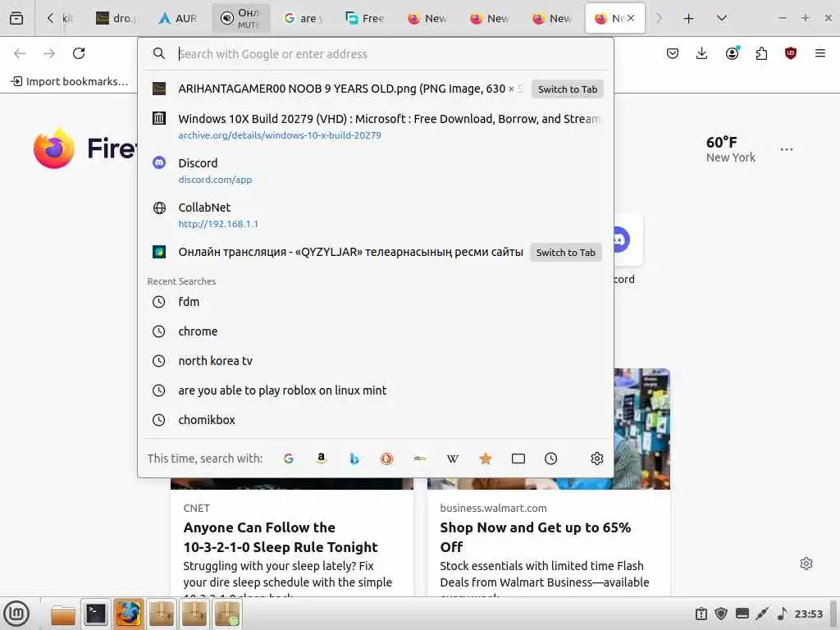Open the Downloads panel
Screen dimensions: 840x630
[x=702, y=53]
